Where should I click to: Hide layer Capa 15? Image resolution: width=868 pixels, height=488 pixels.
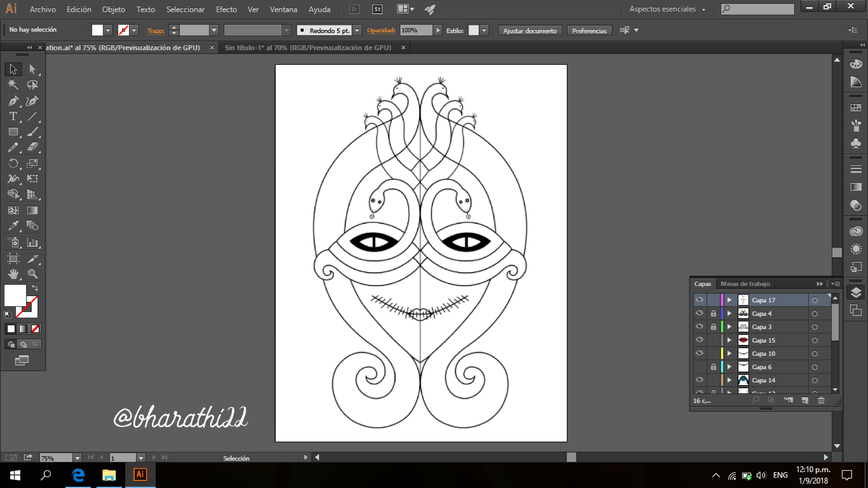pyautogui.click(x=699, y=340)
